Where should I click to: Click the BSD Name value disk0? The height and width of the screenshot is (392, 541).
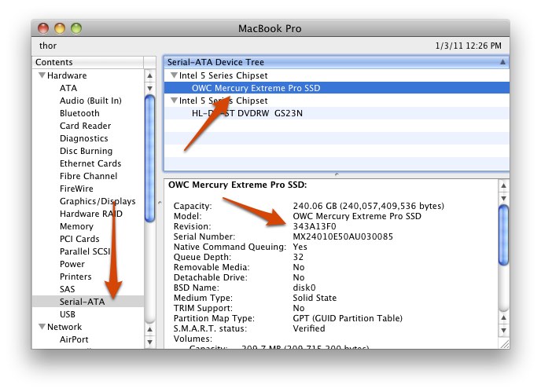(304, 288)
